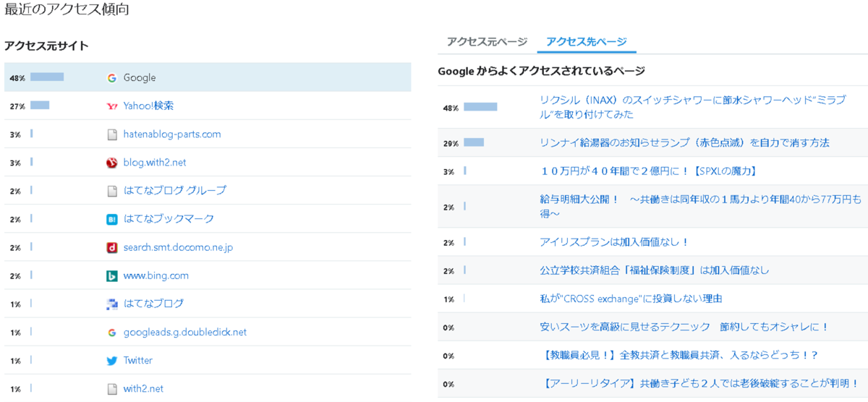Open the search.smt.docomo.ne.jp link
Screen dimensions: 868x402
click(178, 247)
